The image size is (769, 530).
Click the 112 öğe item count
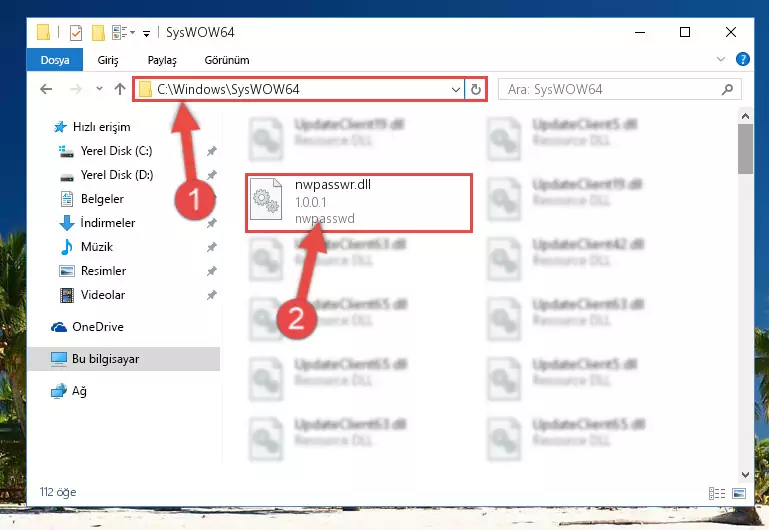(58, 492)
